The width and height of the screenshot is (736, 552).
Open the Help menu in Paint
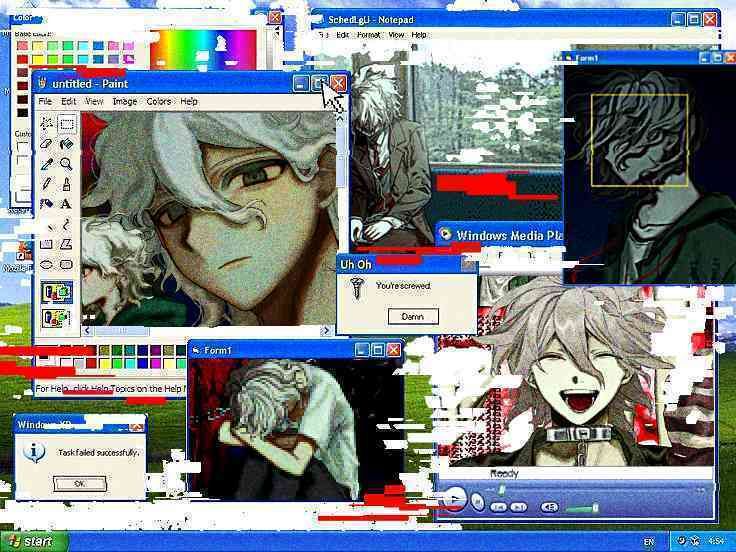[x=189, y=101]
